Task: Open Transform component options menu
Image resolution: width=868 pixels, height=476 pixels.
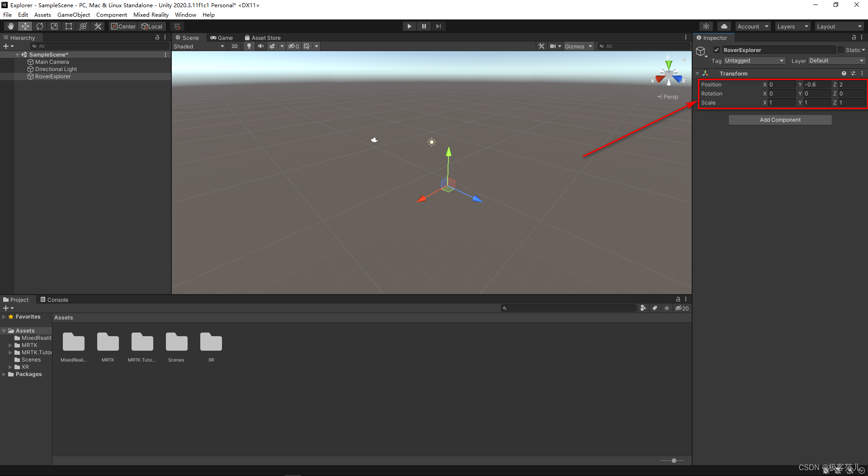Action: click(x=862, y=73)
